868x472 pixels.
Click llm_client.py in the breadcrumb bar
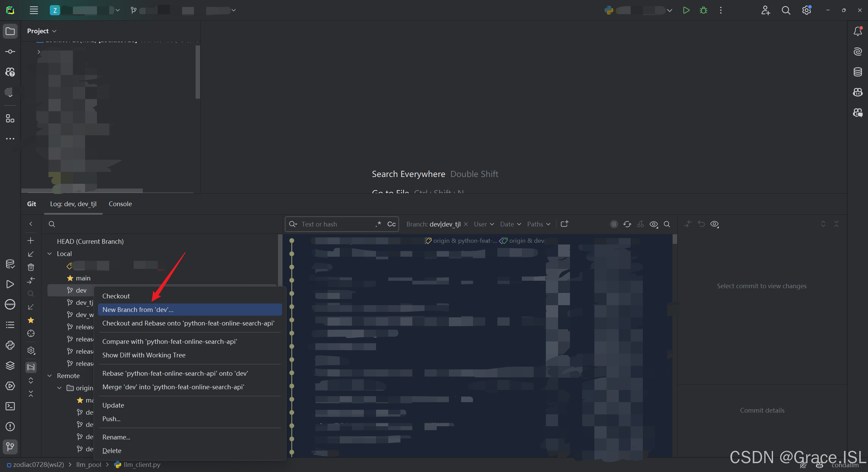tap(141, 465)
